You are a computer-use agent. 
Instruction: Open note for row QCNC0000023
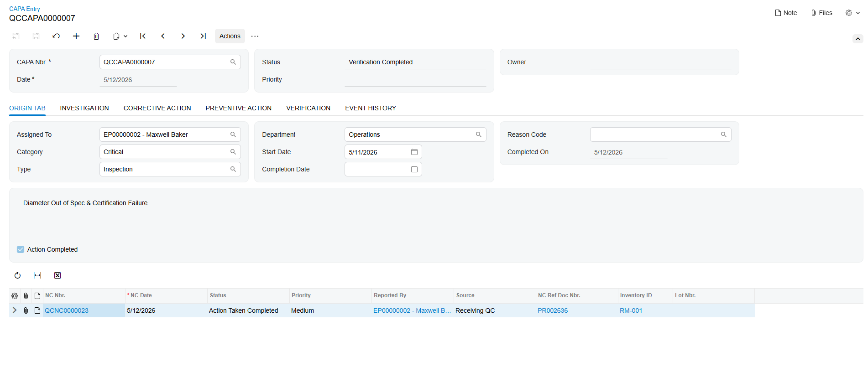37,310
